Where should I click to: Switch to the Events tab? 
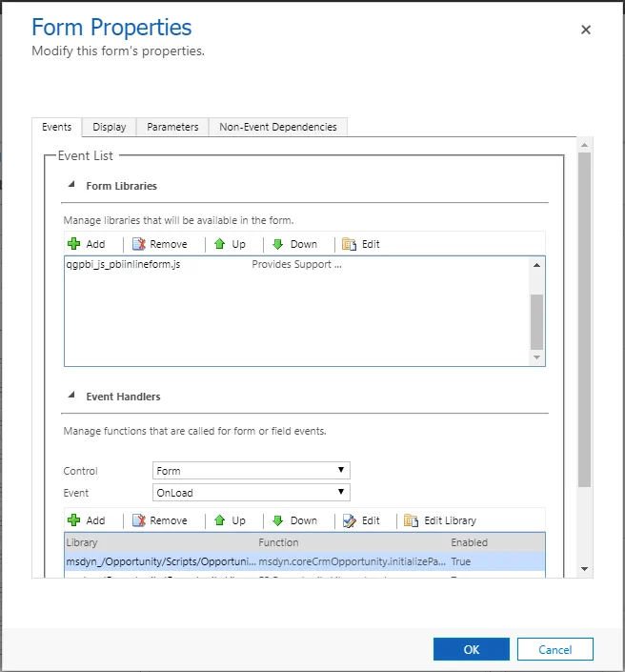pyautogui.click(x=56, y=127)
